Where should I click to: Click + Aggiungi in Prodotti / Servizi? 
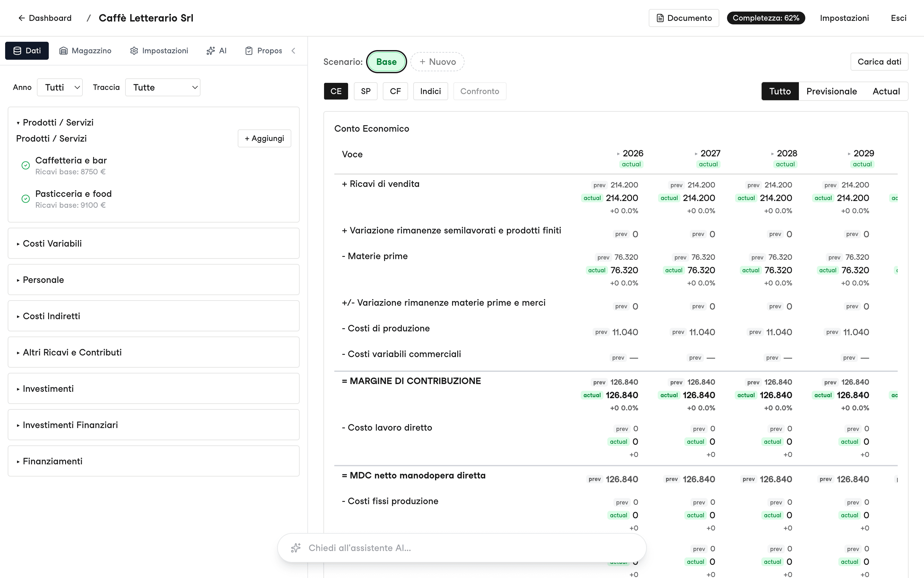(264, 138)
